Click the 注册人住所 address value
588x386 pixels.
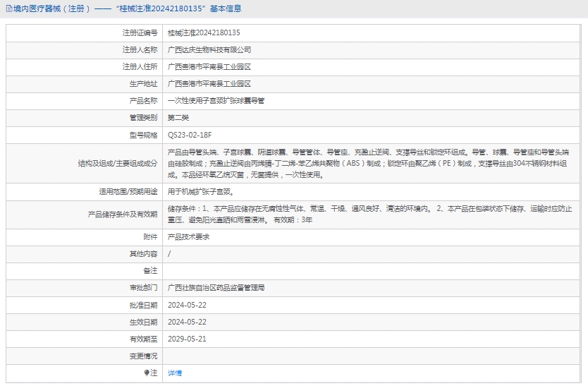[x=209, y=67]
